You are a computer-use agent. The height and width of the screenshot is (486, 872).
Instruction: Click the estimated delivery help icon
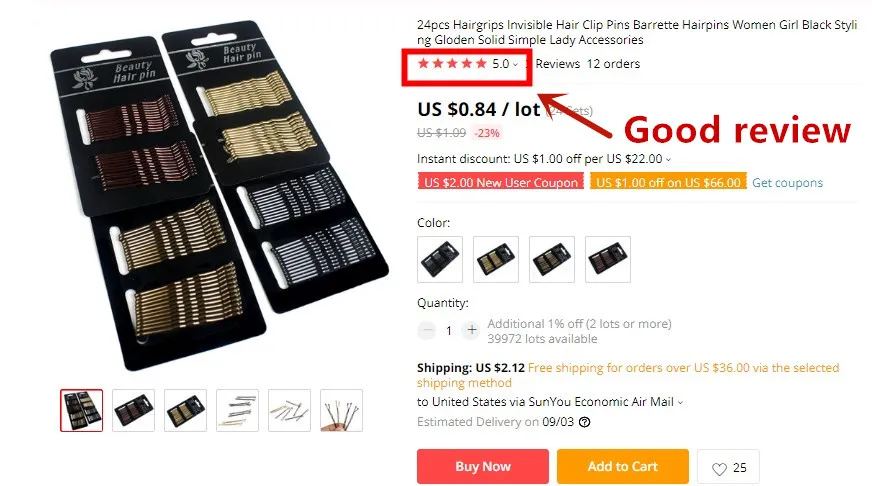[584, 422]
